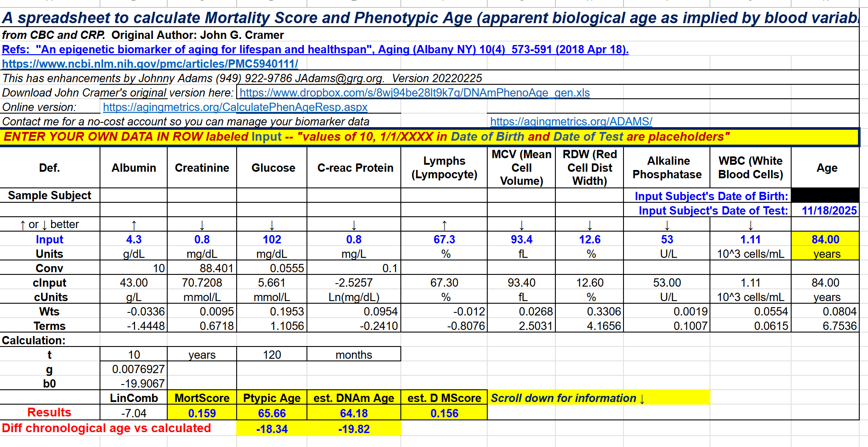Click the Date of Test cell 11/18/2025

point(829,211)
